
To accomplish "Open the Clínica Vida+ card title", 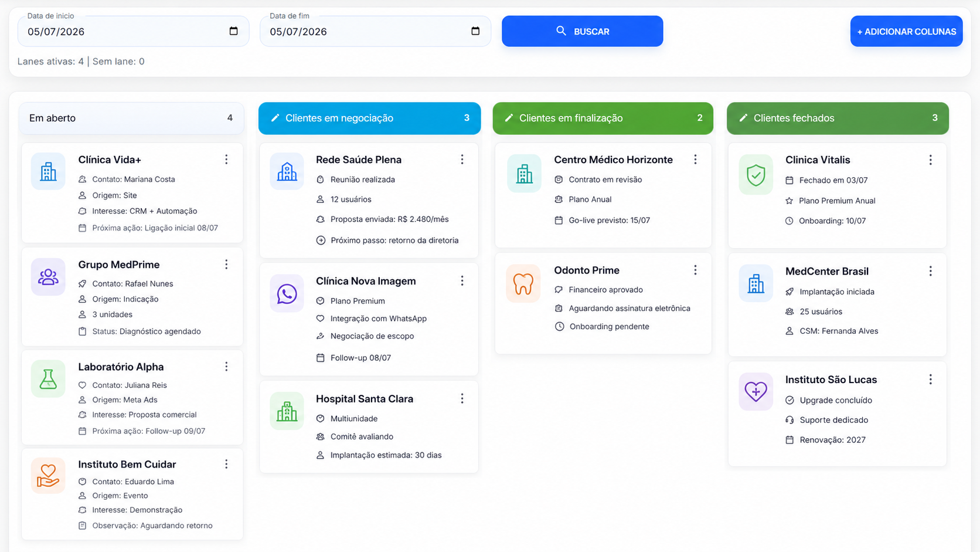I will 110,160.
